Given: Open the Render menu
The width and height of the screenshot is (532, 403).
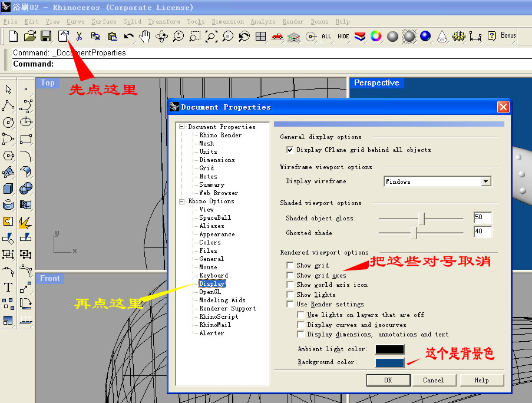Looking at the screenshot, I should (293, 22).
